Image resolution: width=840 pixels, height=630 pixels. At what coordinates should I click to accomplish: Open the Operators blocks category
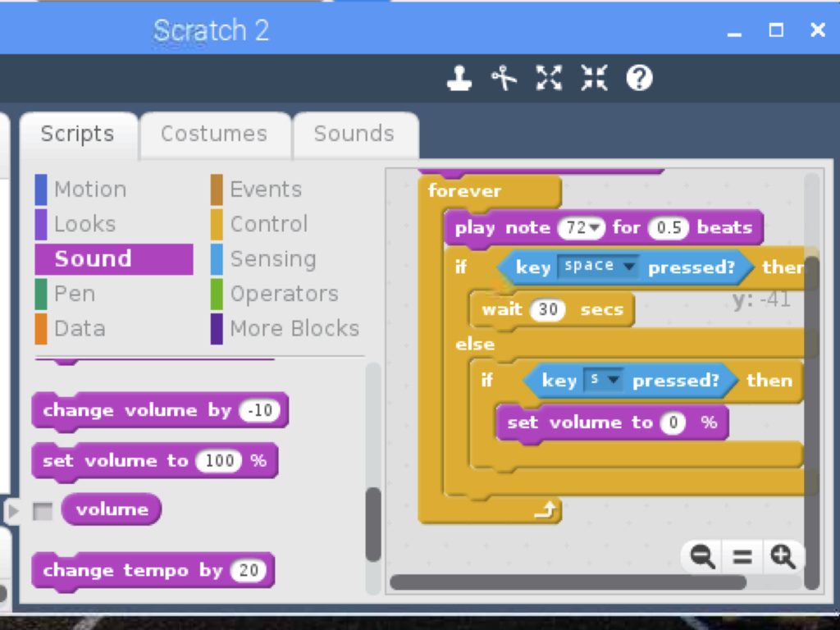[276, 294]
